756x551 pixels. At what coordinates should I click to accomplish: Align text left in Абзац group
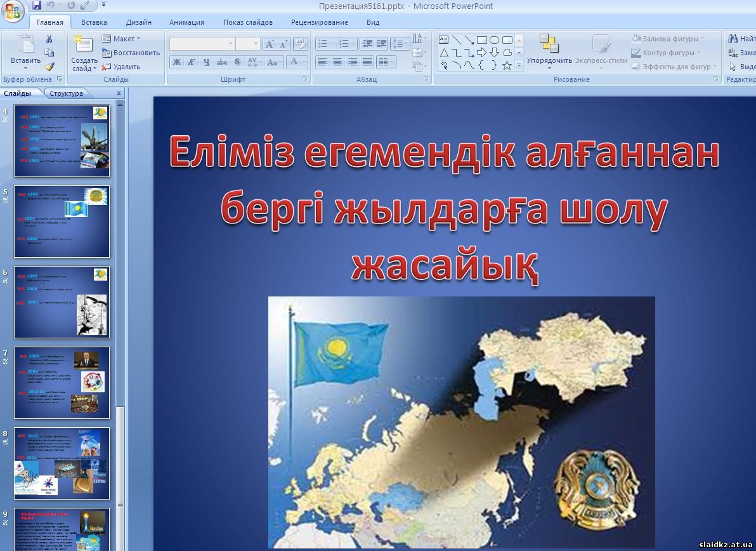(323, 62)
